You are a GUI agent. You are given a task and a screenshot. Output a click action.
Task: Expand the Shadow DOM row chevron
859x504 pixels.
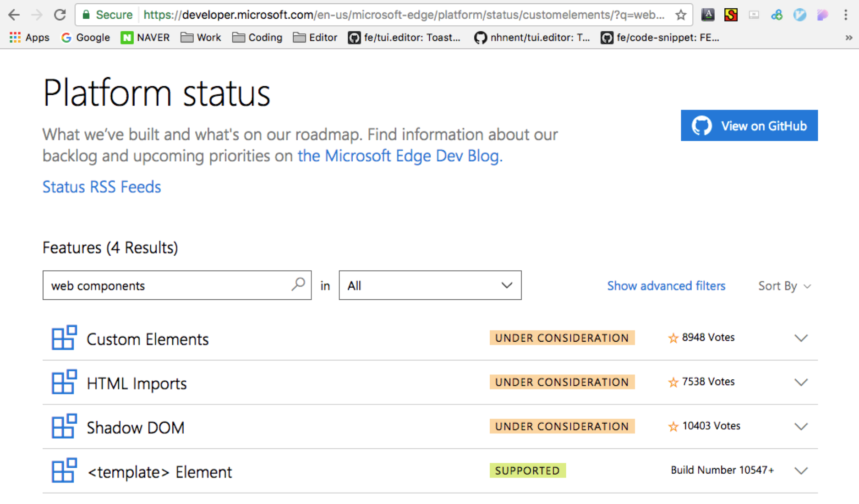(x=801, y=427)
